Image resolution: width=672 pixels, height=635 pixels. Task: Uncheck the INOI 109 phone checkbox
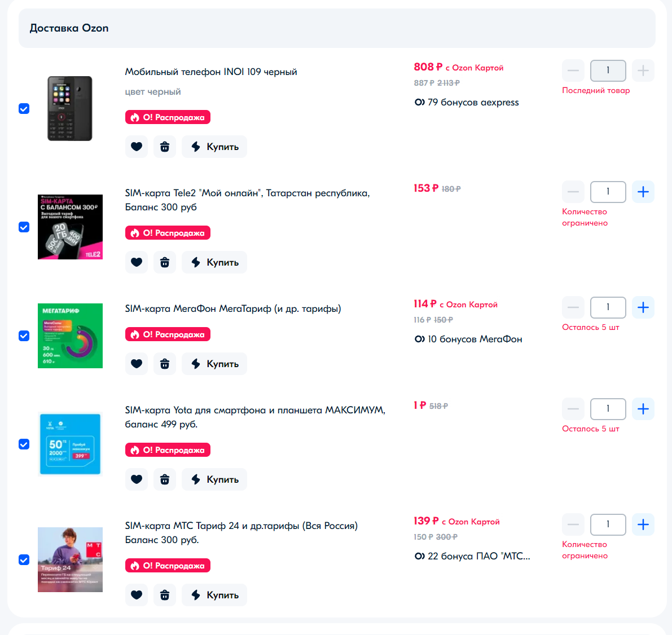pos(24,108)
